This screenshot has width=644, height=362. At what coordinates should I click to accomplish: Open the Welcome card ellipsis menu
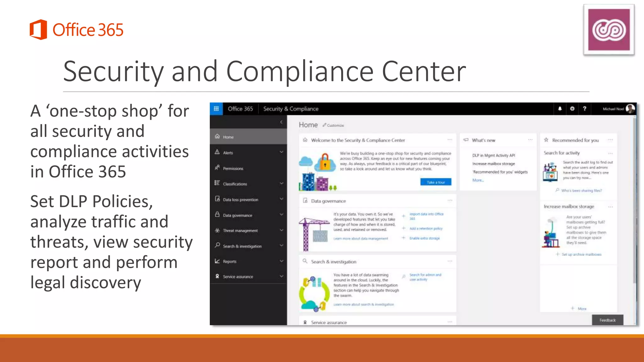450,140
